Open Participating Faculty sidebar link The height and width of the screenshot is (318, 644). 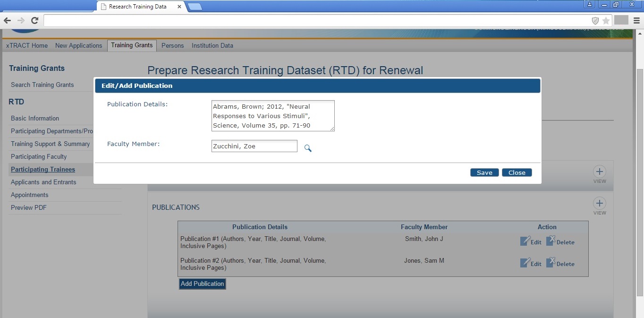point(39,156)
